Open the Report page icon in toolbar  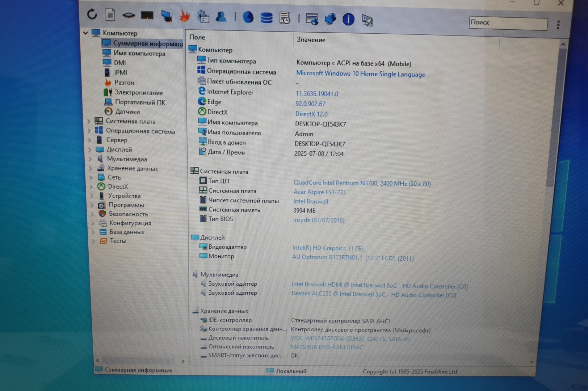[x=110, y=15]
